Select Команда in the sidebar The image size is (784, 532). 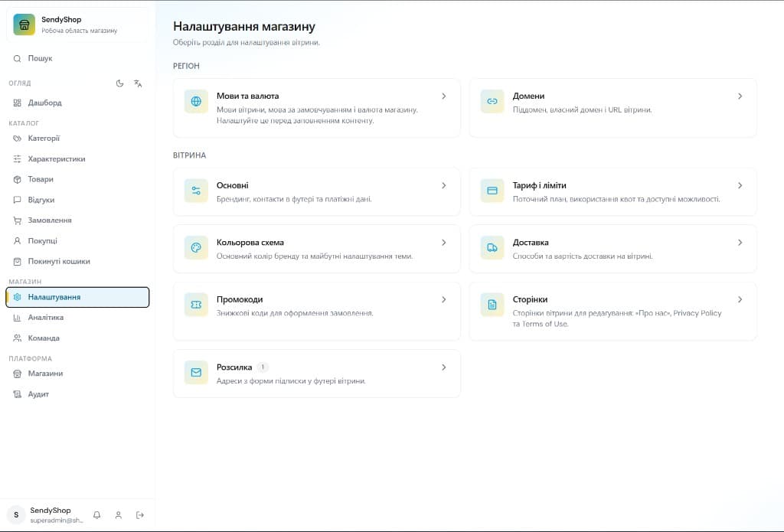[77, 338]
